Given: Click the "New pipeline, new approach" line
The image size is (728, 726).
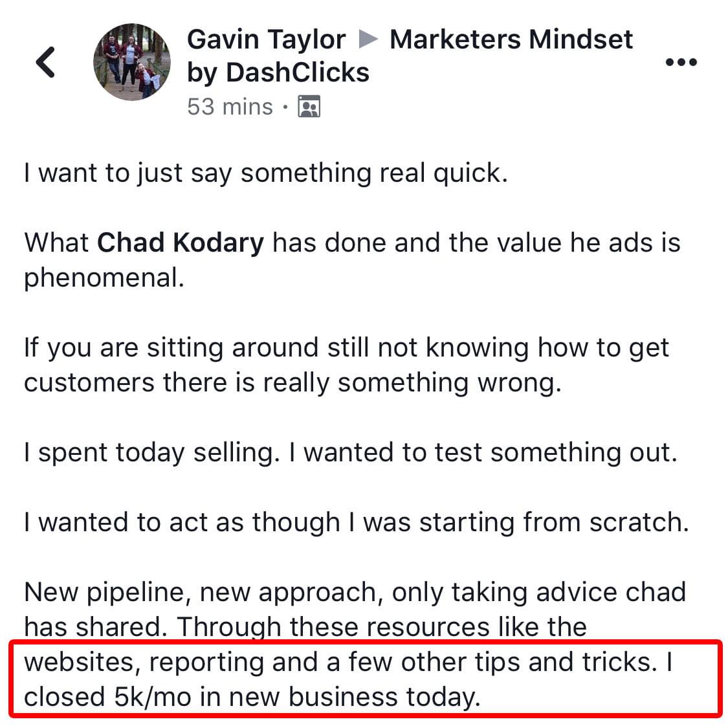Looking at the screenshot, I should [355, 592].
